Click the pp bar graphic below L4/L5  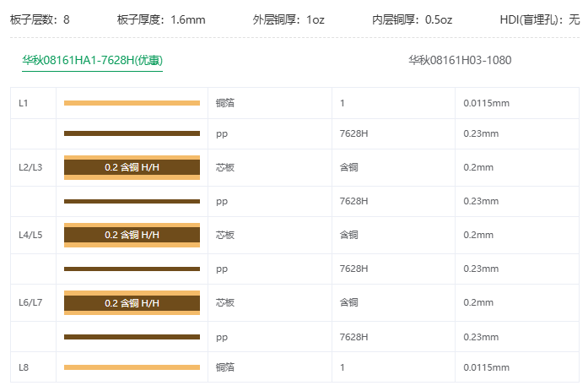[132, 269]
